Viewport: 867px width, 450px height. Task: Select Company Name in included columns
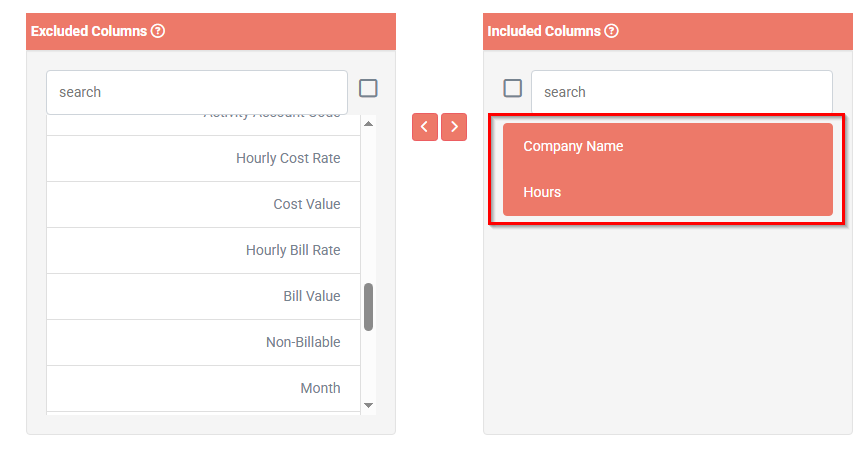coord(667,146)
